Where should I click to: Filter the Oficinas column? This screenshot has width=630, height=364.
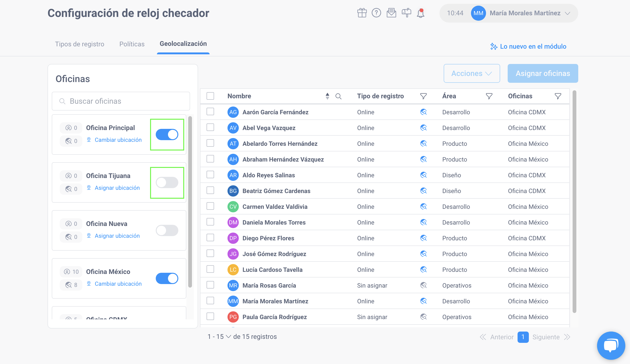tap(558, 96)
